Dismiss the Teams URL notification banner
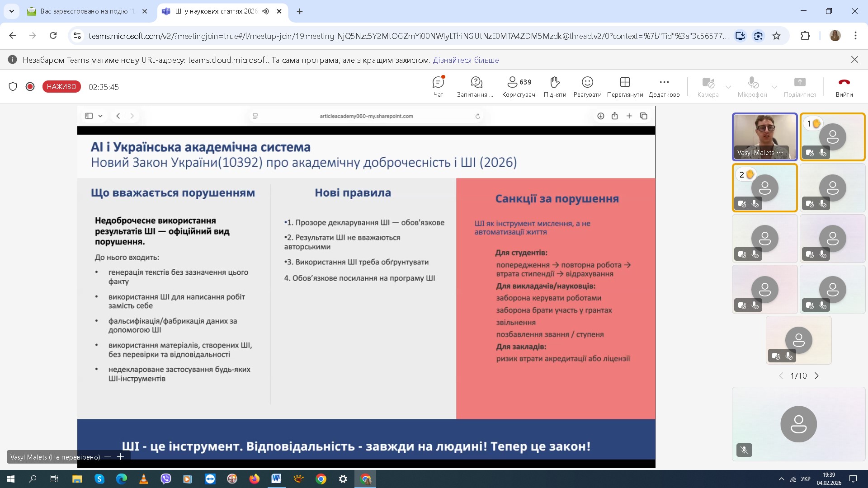Image resolution: width=868 pixels, height=488 pixels. (x=854, y=60)
